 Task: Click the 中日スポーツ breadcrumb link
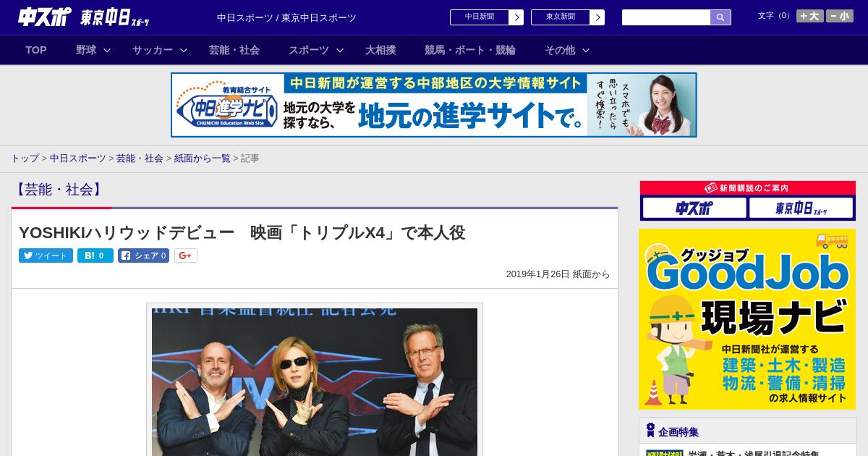[x=78, y=158]
